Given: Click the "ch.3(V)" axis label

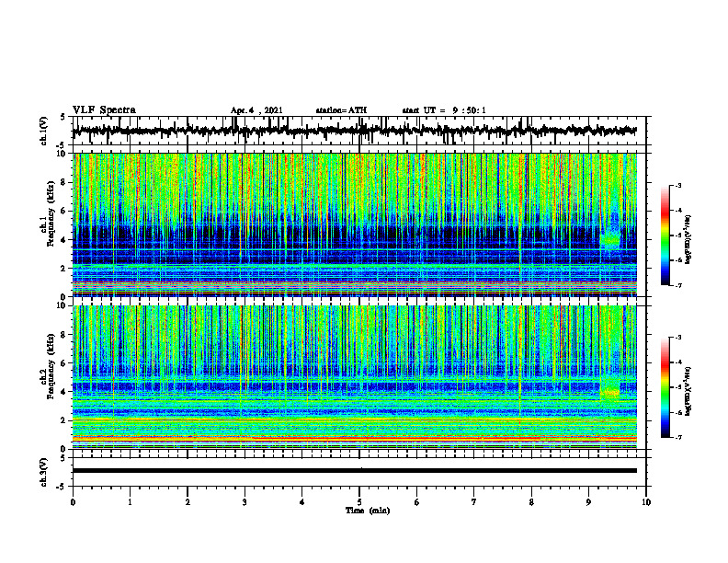Looking at the screenshot, I should coord(44,472).
